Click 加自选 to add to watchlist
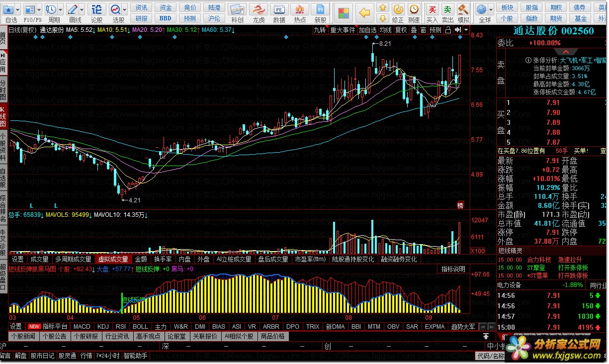This screenshot has width=609, height=364. 368,30
